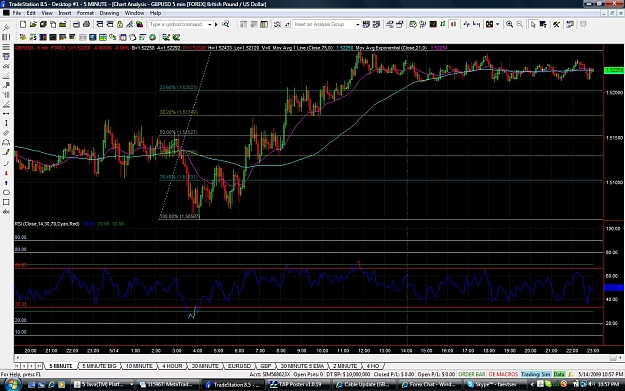Open the File menu
Viewport: 625px width, 391px height.
click(17, 13)
